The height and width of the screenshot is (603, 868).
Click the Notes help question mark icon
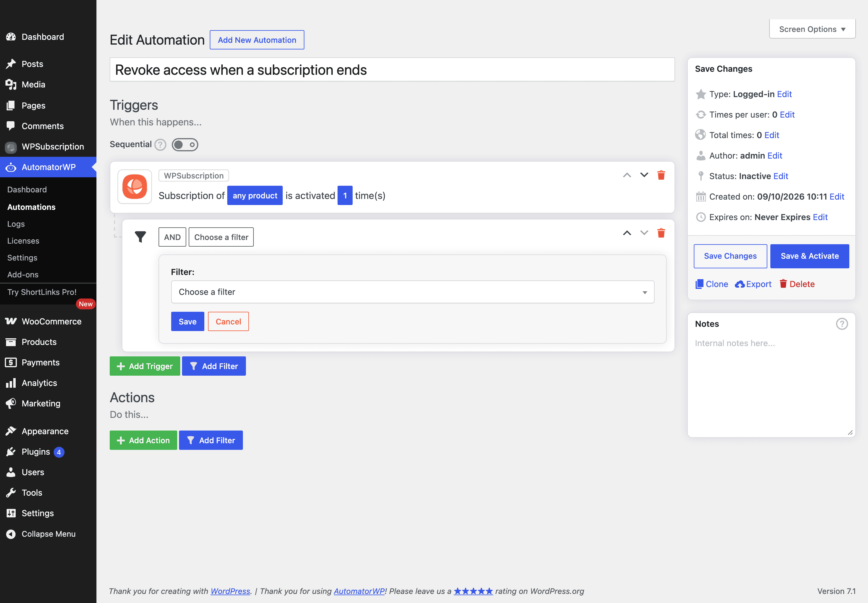pyautogui.click(x=841, y=324)
